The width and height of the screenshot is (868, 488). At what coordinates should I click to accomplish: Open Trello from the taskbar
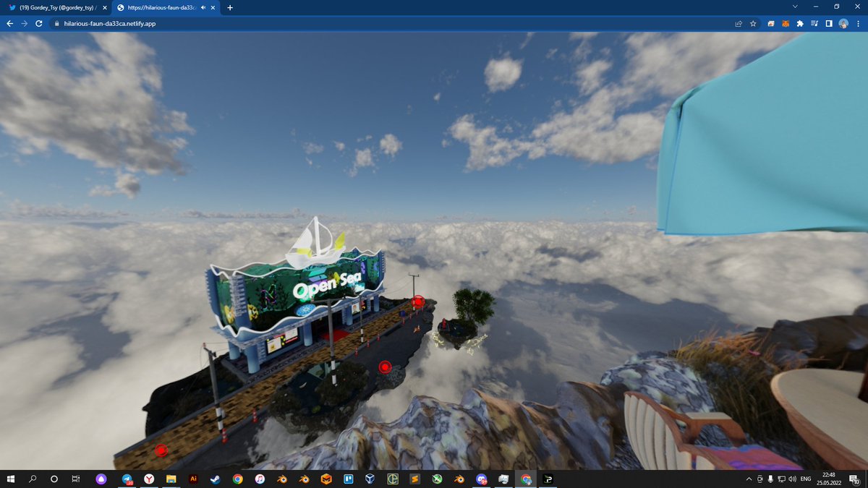click(348, 479)
